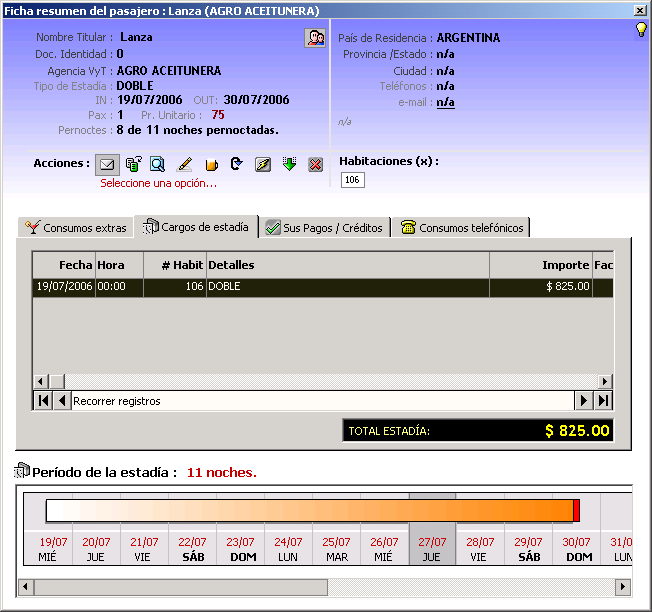652x612 pixels.
Task: Switch to the Consumos extras tab
Action: (76, 228)
